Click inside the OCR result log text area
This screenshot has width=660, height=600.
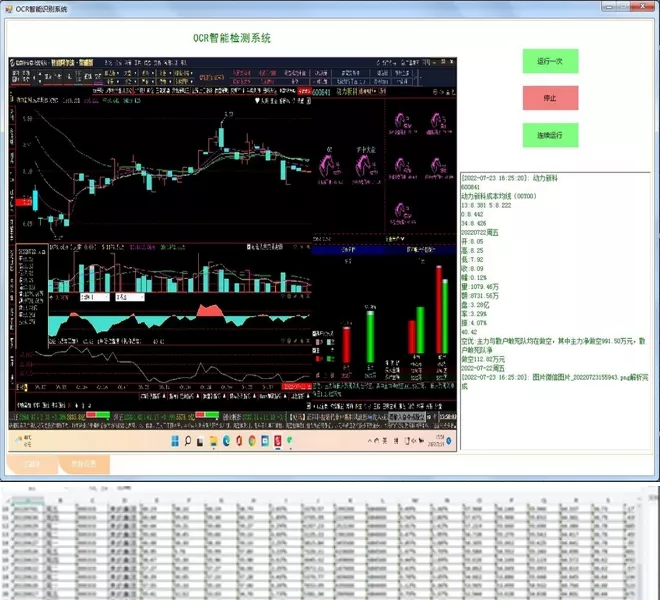coord(556,311)
